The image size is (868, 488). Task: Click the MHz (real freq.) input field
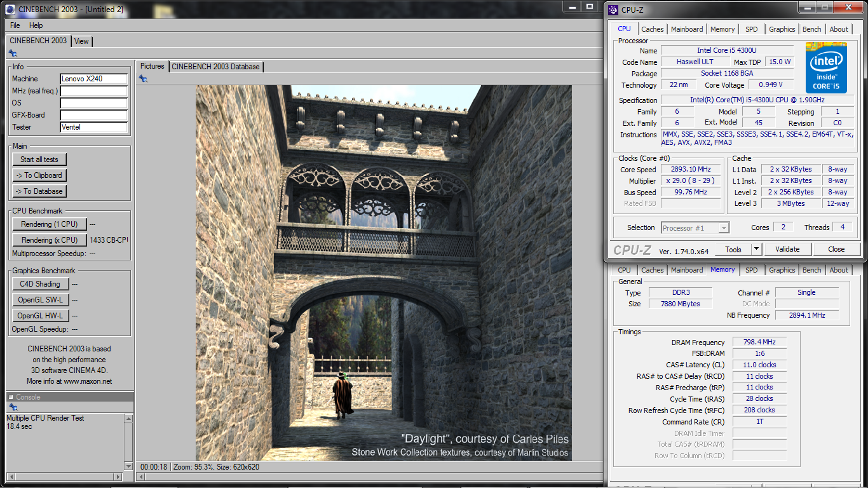(94, 91)
